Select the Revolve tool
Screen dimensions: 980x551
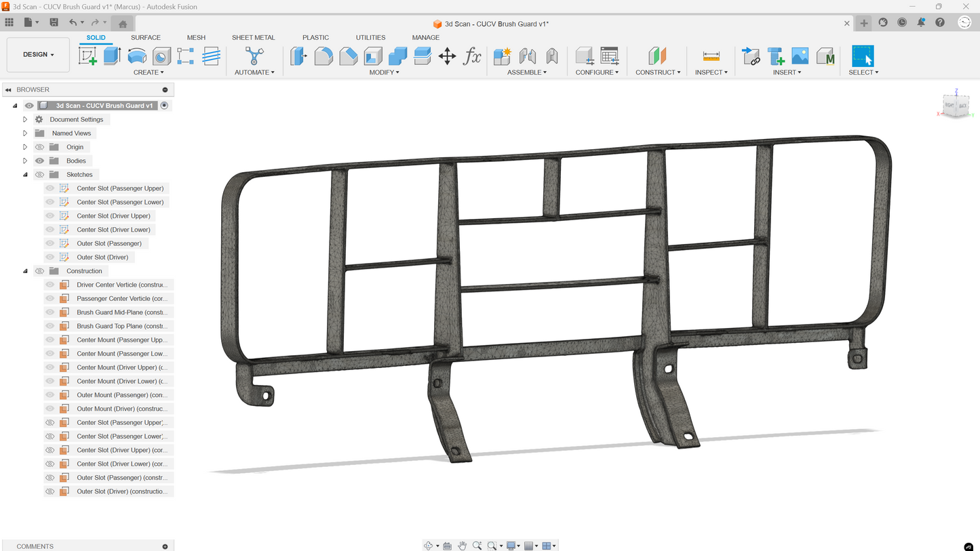click(137, 56)
